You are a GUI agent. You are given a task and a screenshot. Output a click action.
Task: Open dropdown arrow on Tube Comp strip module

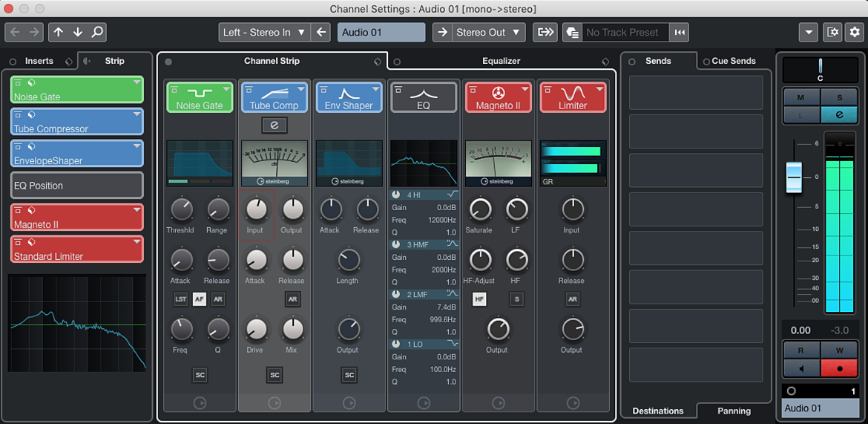point(300,88)
